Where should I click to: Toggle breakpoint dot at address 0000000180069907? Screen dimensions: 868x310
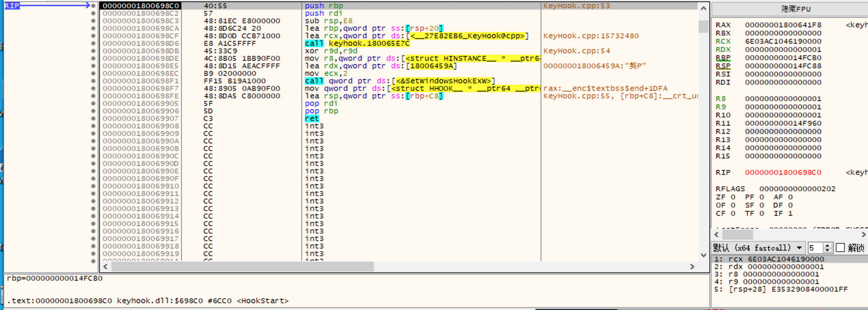[93, 118]
